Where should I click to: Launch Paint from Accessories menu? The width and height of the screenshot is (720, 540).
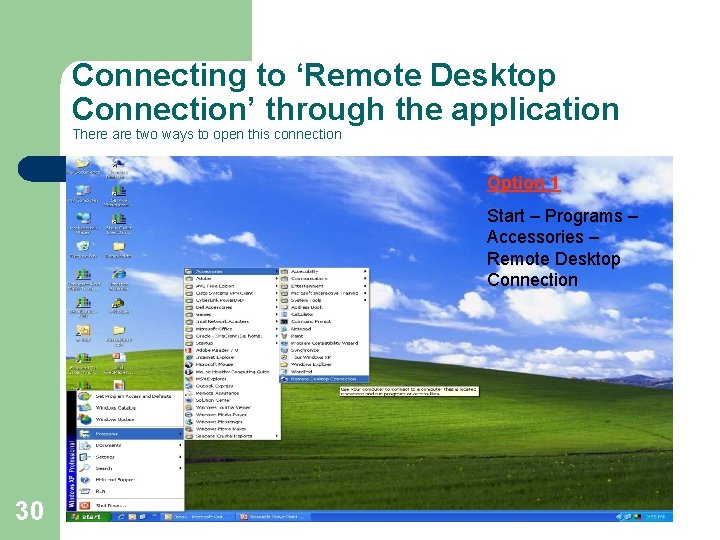point(324,336)
